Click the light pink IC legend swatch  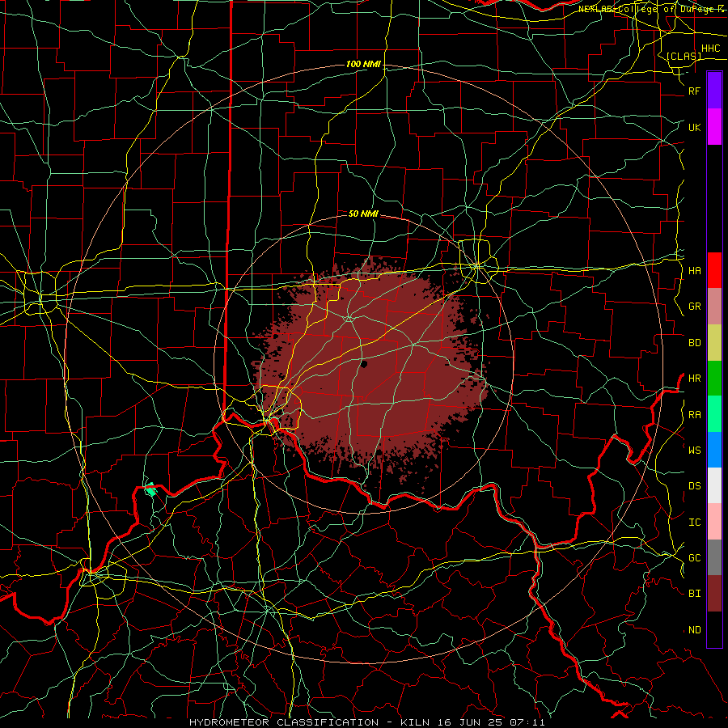[x=714, y=522]
